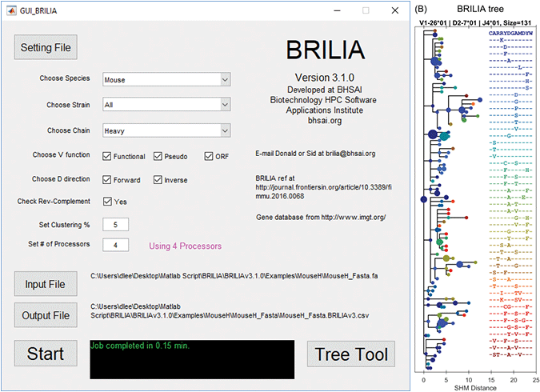This screenshot has width=540, height=392.
Task: Click the V1-26*01 | D2-7*01 tree header
Action: 475,22
